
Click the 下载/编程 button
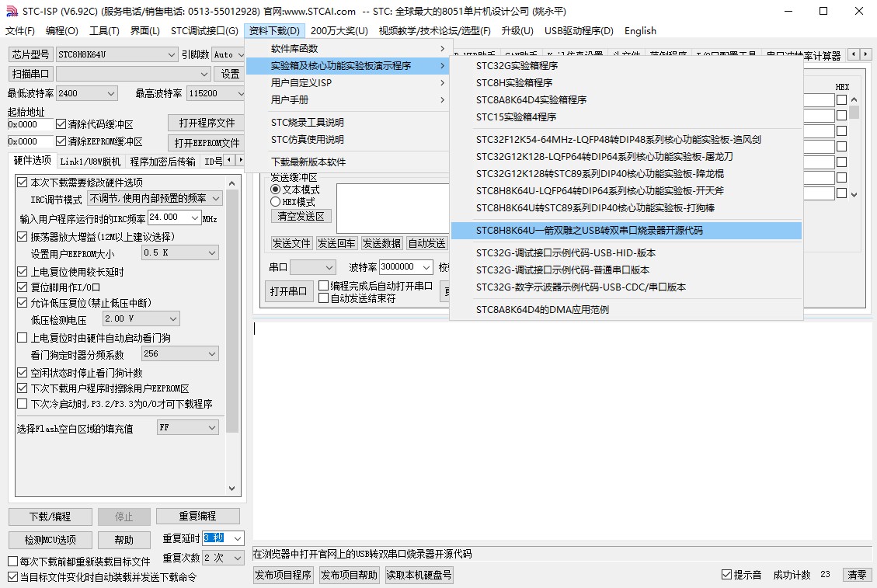50,517
